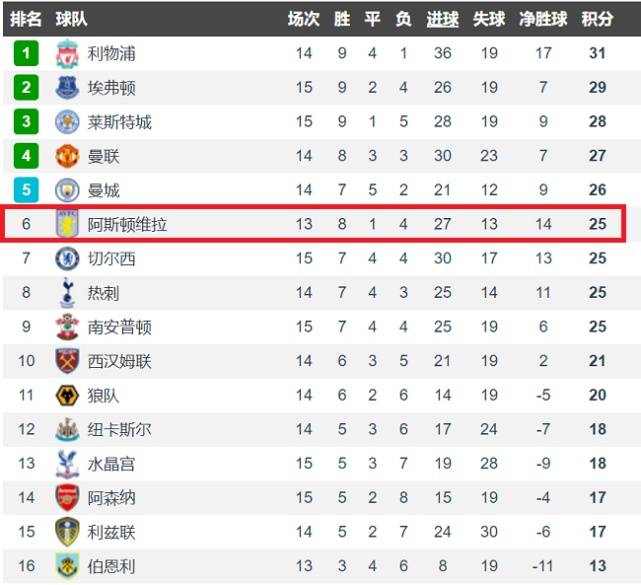Select the 伯恩利 table row
Screen dimensions: 641x585
320,566
